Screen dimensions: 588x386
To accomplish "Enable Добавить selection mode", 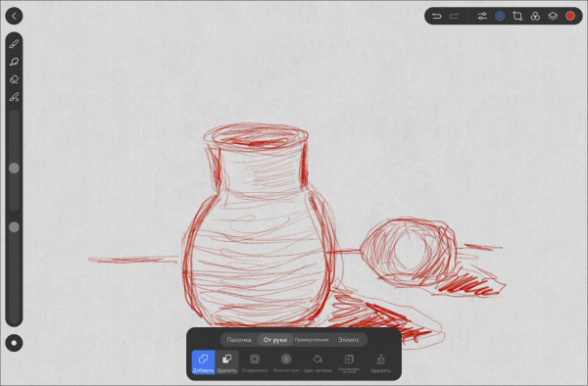I will [x=203, y=362].
